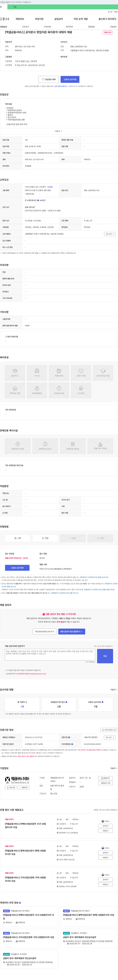Open the 채용정보 main menu
118x980 pixels.
pyautogui.click(x=20, y=19)
